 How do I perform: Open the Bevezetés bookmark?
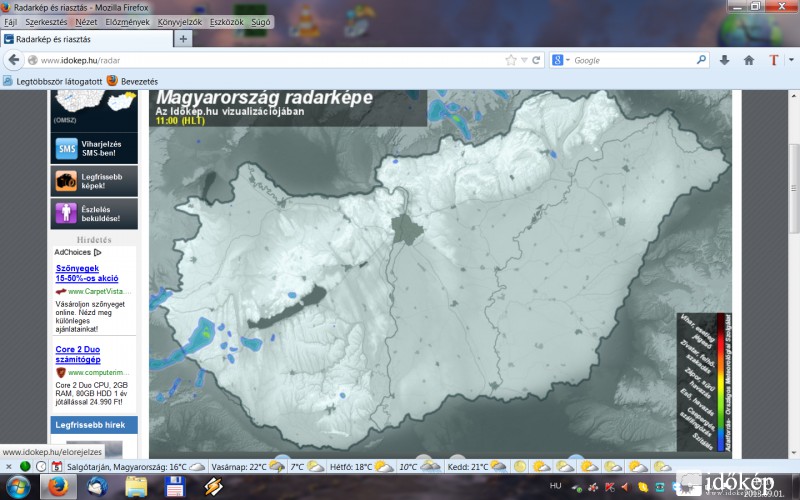[x=133, y=81]
